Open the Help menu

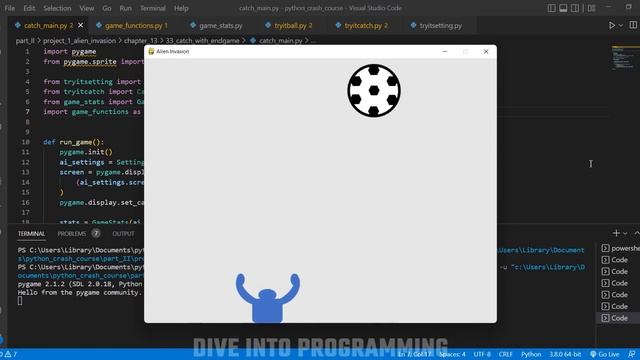coord(181,8)
